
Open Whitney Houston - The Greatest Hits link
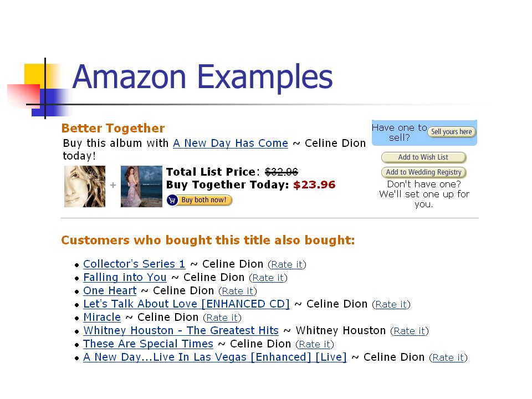pyautogui.click(x=181, y=330)
